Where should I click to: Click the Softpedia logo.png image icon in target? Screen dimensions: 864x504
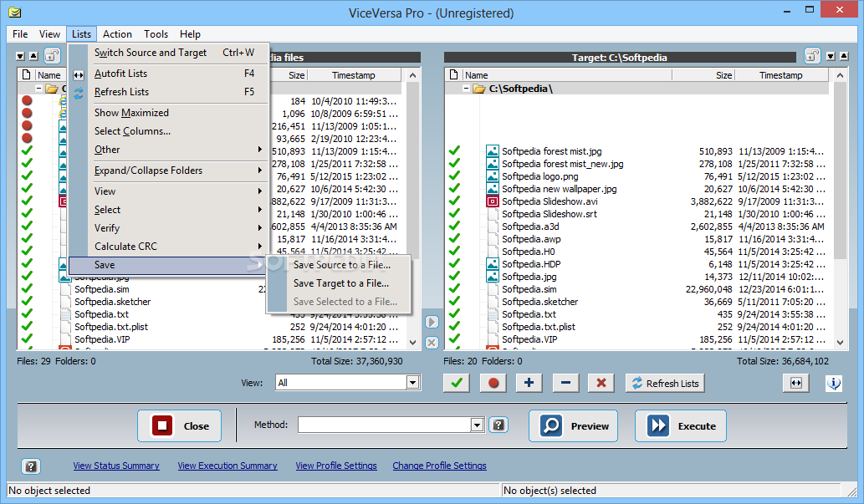coord(492,176)
